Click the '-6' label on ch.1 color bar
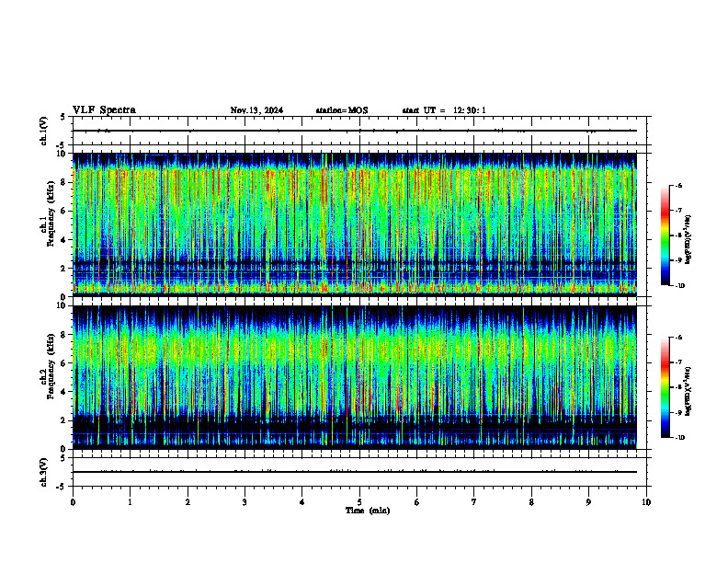728x563 pixels. click(x=677, y=186)
